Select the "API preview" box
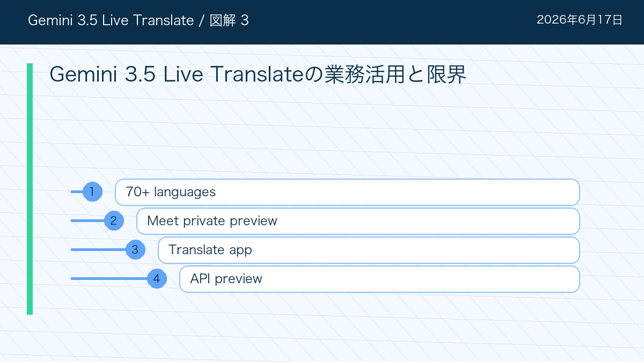This screenshot has width=644, height=362. pos(379,279)
